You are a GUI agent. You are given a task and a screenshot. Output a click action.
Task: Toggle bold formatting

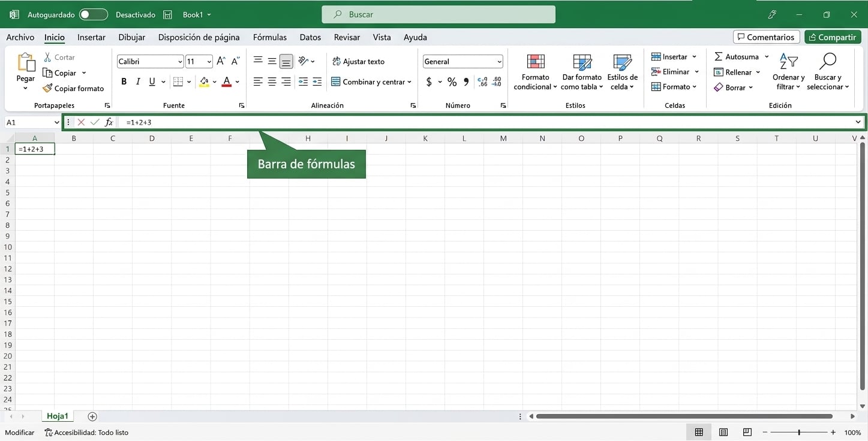tap(124, 82)
